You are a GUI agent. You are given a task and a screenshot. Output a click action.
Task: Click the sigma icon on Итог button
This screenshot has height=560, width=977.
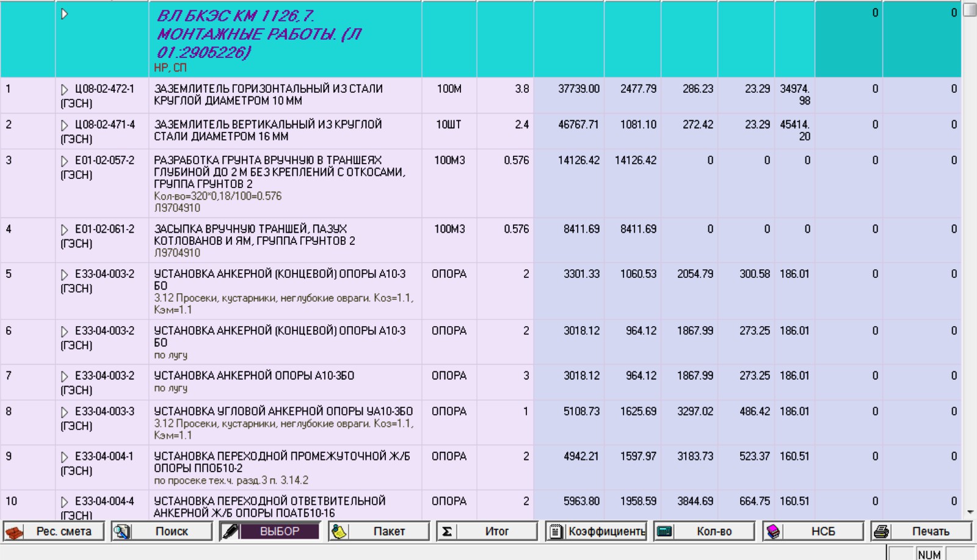(446, 531)
